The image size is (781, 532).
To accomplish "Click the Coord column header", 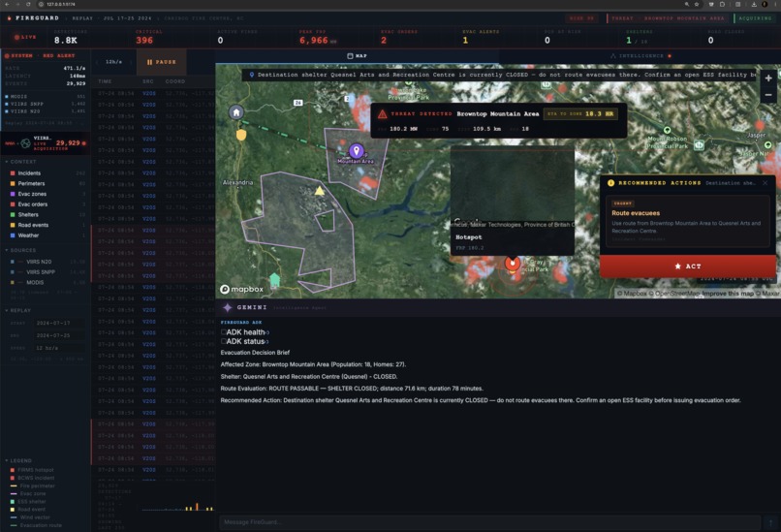I will pos(175,81).
